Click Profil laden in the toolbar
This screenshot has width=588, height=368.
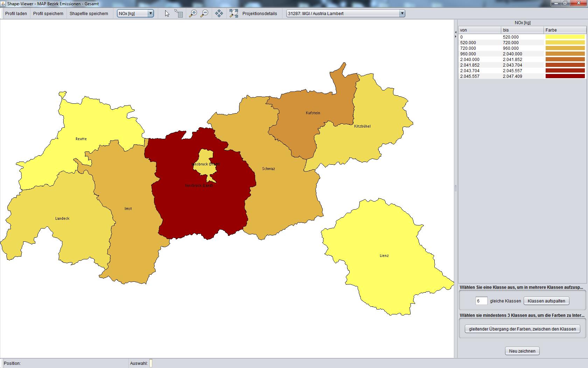[16, 14]
